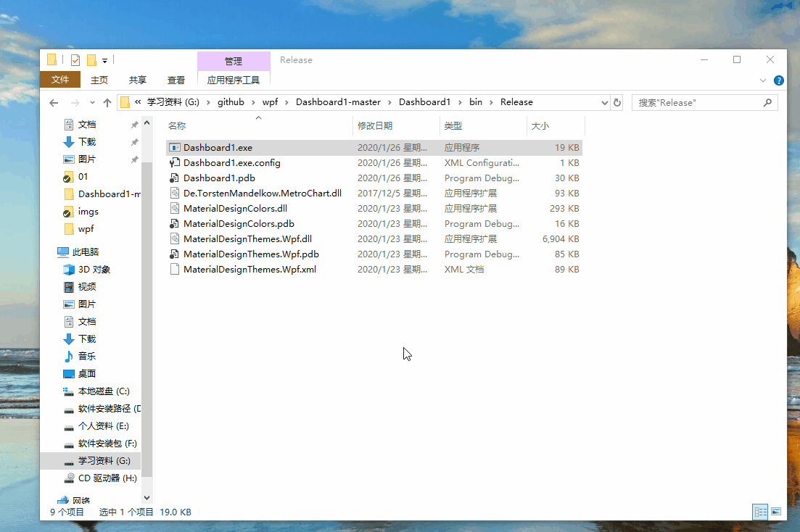Open the wpf folder in sidebar
The image size is (800, 532).
tap(86, 228)
